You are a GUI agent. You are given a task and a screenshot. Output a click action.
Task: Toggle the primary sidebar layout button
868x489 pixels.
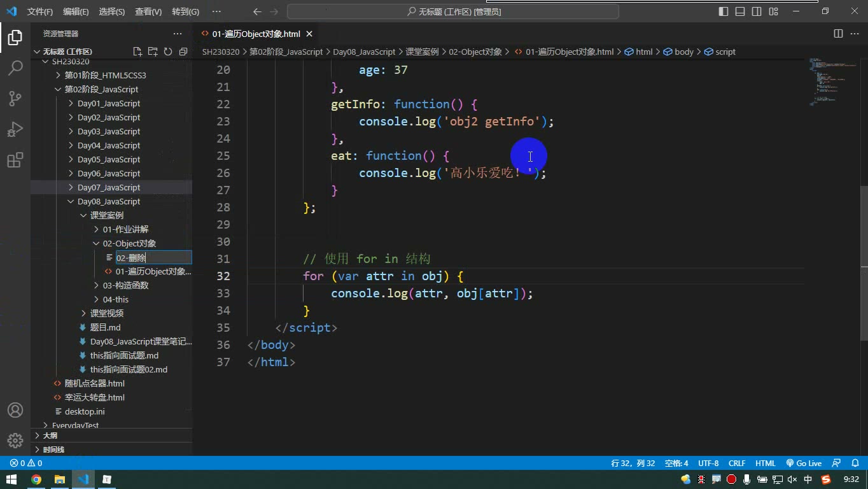click(724, 11)
